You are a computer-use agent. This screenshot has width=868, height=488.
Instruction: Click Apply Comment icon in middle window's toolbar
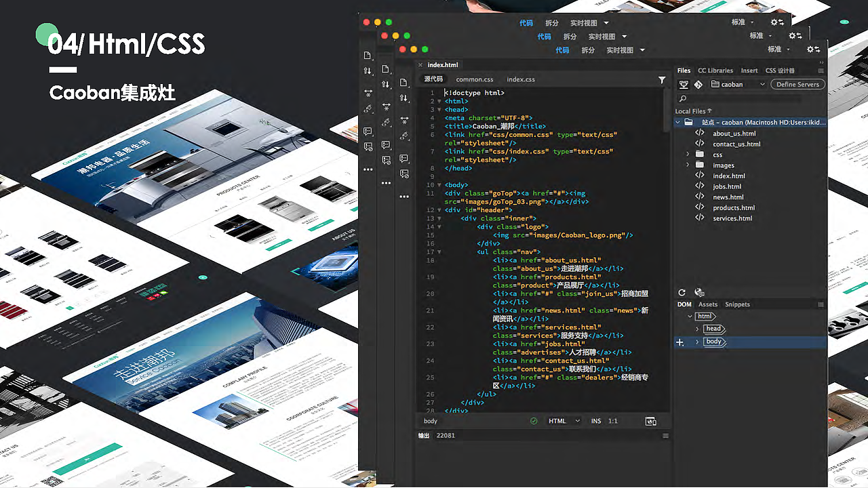(x=386, y=144)
